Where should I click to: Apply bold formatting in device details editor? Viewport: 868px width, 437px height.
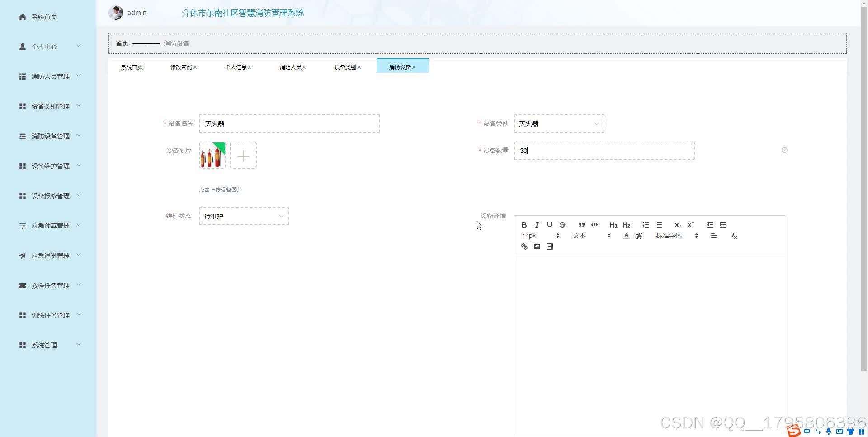pyautogui.click(x=524, y=225)
